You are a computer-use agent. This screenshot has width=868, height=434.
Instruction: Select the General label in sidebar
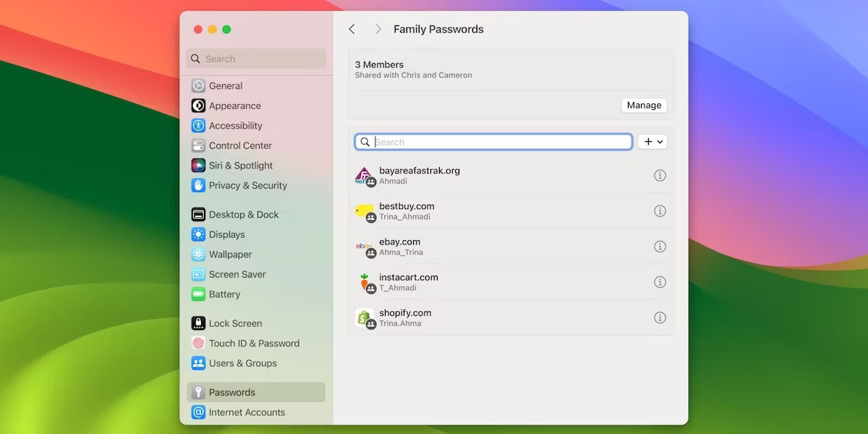point(226,85)
